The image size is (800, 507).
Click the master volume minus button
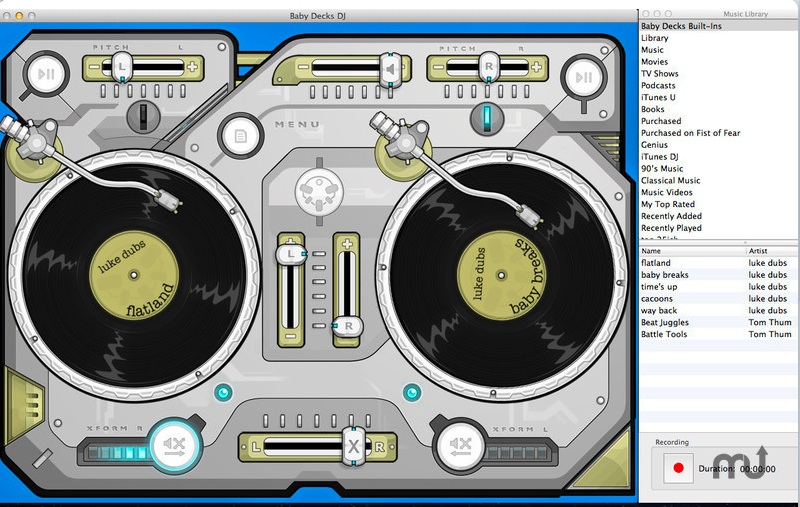coord(303,67)
